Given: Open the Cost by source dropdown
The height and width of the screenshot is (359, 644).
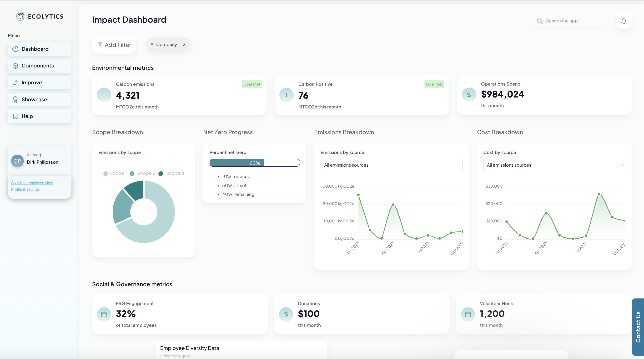Looking at the screenshot, I should coord(554,165).
